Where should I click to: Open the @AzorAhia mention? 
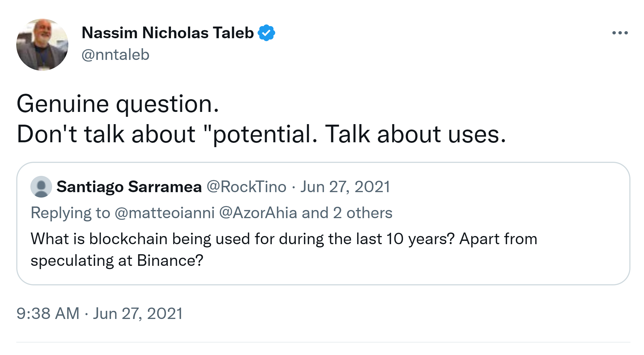[x=258, y=213]
